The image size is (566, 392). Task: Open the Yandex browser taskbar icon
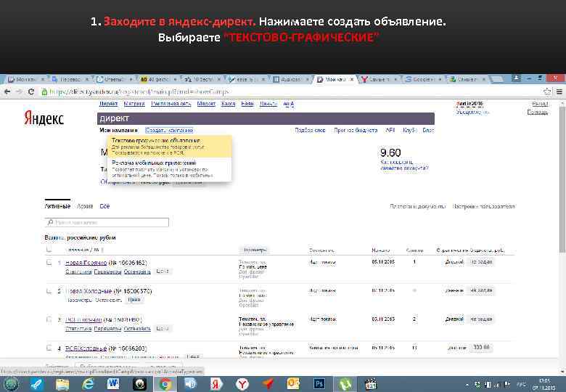coord(242,384)
